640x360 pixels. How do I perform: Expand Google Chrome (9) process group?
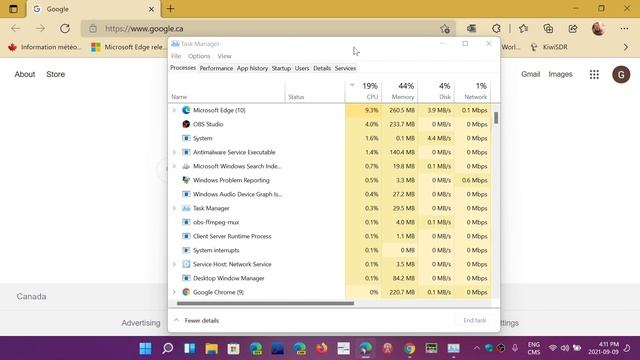point(174,292)
